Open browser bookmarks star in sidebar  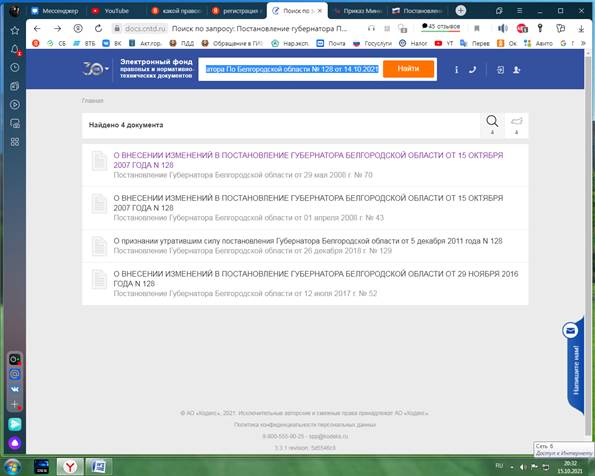coord(15,30)
